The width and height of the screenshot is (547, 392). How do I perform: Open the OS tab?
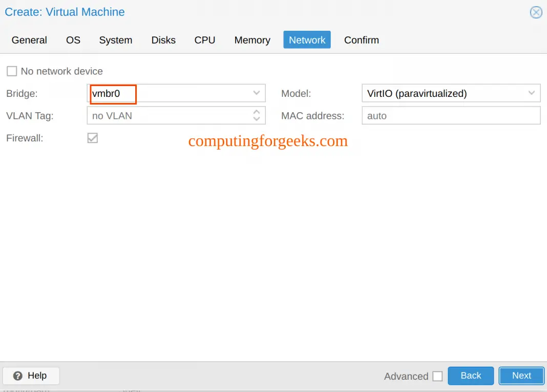tap(73, 39)
